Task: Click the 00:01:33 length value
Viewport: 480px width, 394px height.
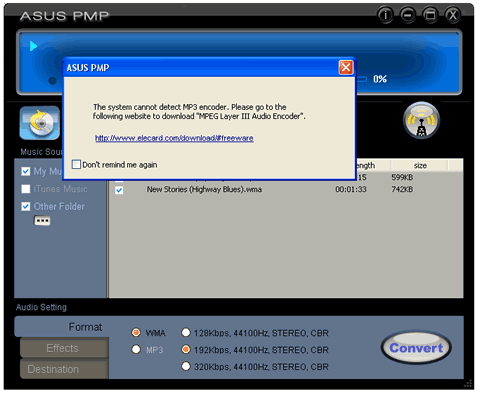Action: pos(351,189)
